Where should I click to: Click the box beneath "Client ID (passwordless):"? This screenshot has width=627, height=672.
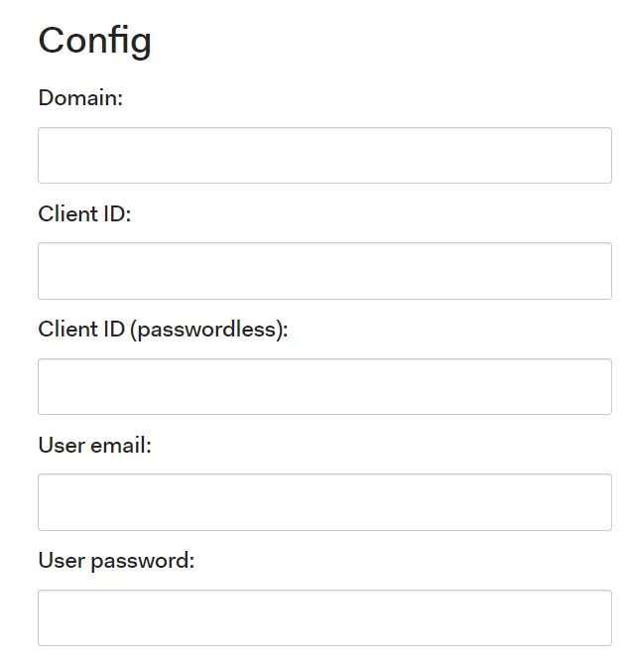(x=324, y=386)
